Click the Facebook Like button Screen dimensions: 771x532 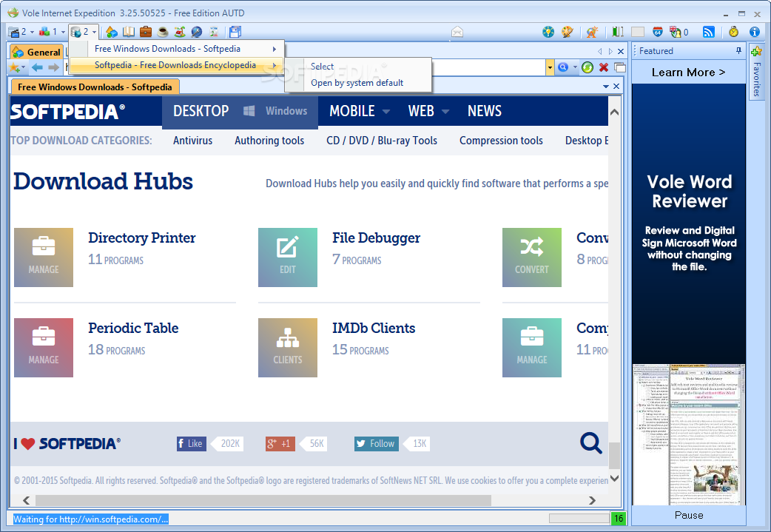[192, 443]
